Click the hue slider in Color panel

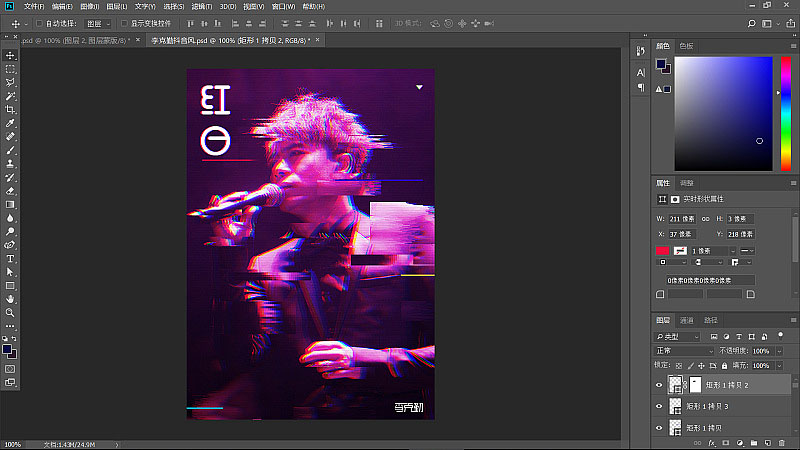[786, 114]
